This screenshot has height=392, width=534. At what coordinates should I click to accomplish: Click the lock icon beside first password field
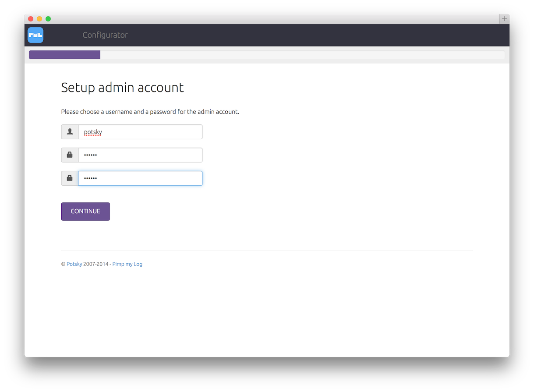tap(70, 155)
